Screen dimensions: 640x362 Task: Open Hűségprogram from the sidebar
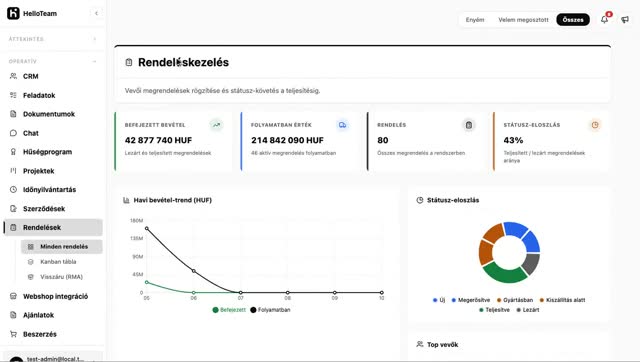[x=53, y=152]
